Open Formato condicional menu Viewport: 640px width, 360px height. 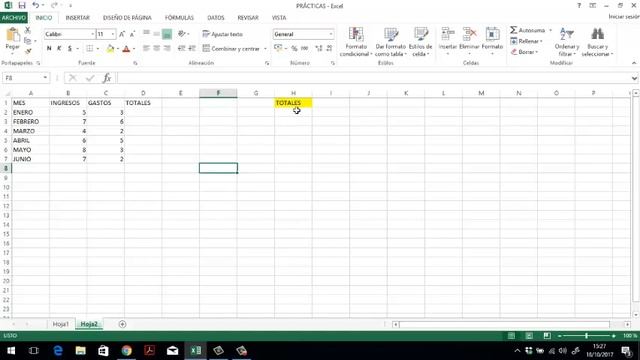[356, 42]
